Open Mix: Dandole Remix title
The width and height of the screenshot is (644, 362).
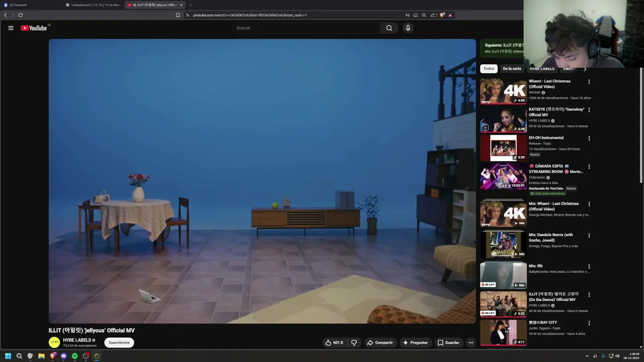pos(551,237)
